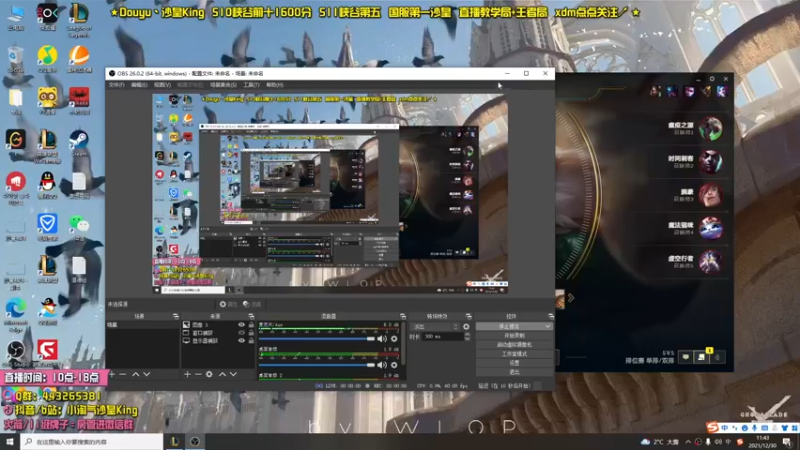800x450 pixels.
Task: Open QQ penguin desktop shortcut
Action: click(47, 185)
